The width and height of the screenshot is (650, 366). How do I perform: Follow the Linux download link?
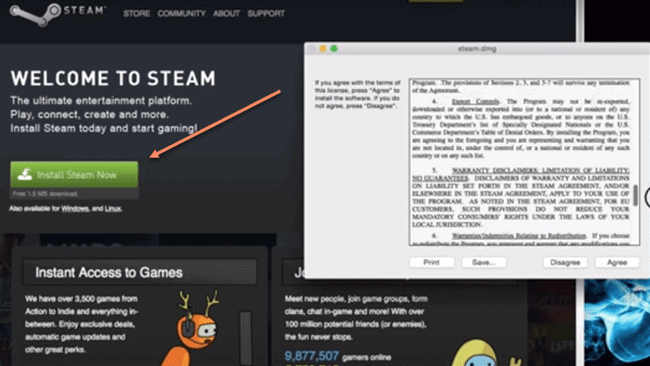pos(113,208)
